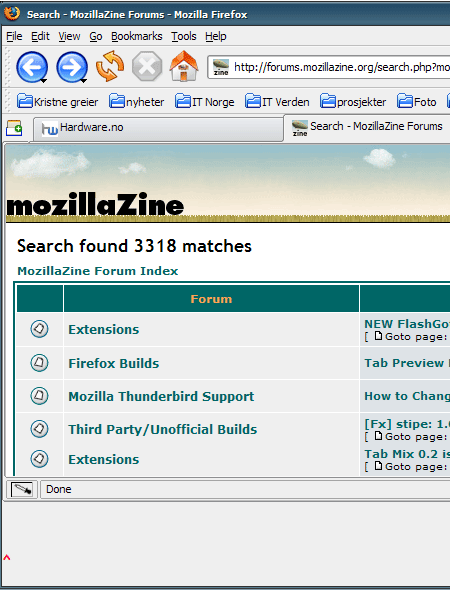450x590 pixels.
Task: Select the Search - MozillaZine Forums tab
Action: click(x=367, y=128)
